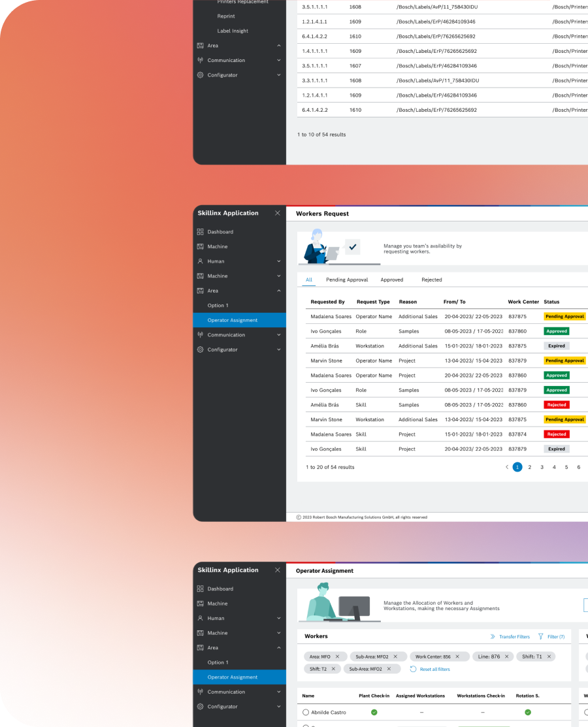Click the Plant Check-in column header

374,696
